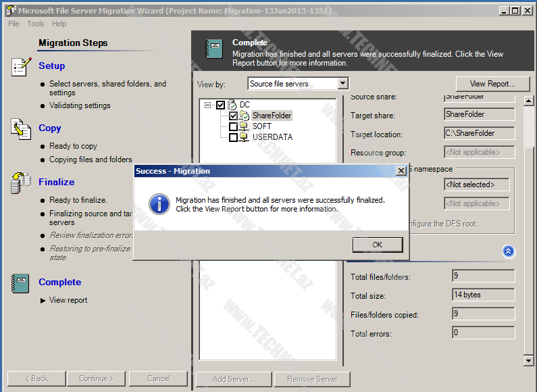Click the Setup step checklist icon
Screen dimensions: 537x392
21,67
